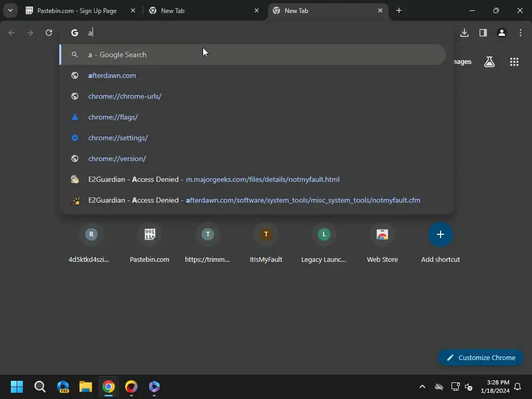
Task: Open the Legacy Launc shortcut tile
Action: coord(324,243)
